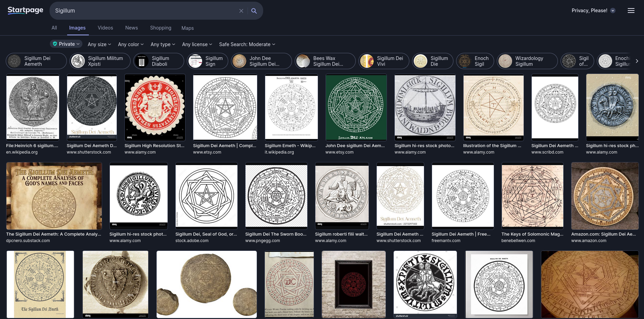Open the A.D. 1608 Sigillum Civitatis seal image
Image resolution: width=644 pixels, height=319 pixels.
pos(139,196)
